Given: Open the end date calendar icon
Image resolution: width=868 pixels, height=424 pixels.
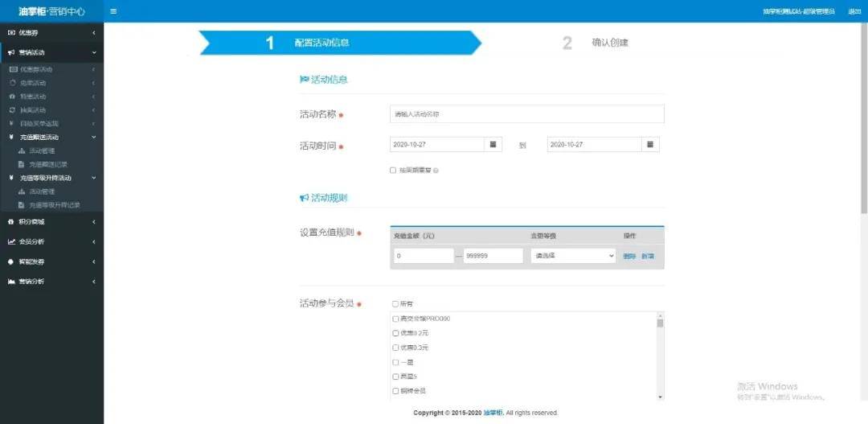Looking at the screenshot, I should (650, 145).
